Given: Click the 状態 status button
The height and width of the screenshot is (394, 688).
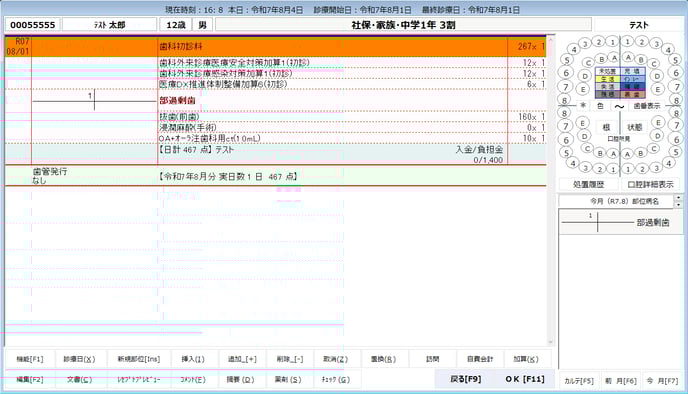Looking at the screenshot, I should tap(634, 127).
